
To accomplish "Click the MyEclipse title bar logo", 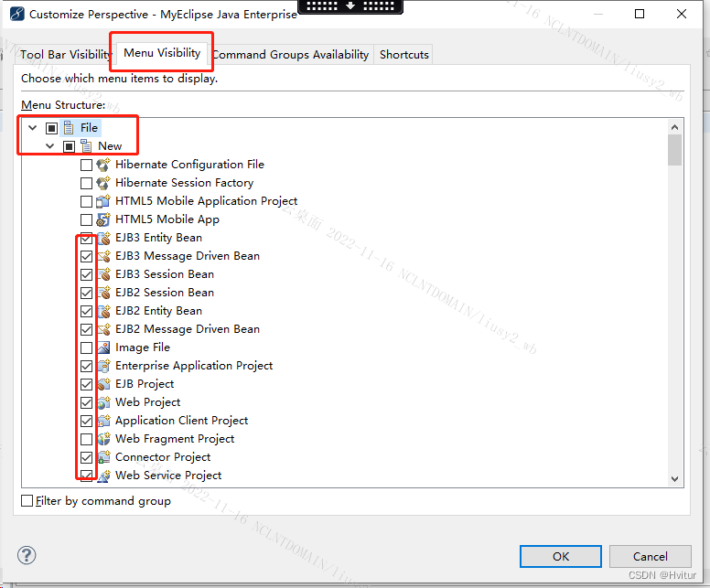I will (x=16, y=14).
